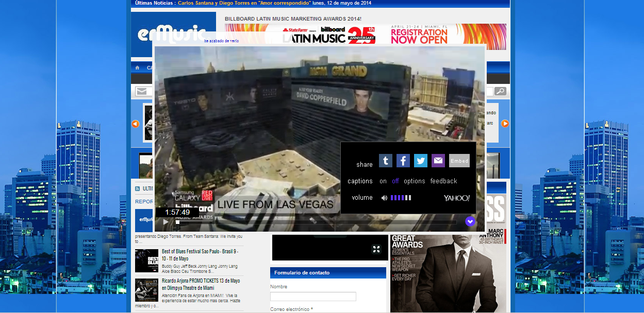
Task: Go to previous carousel item with left arrow
Action: click(136, 124)
